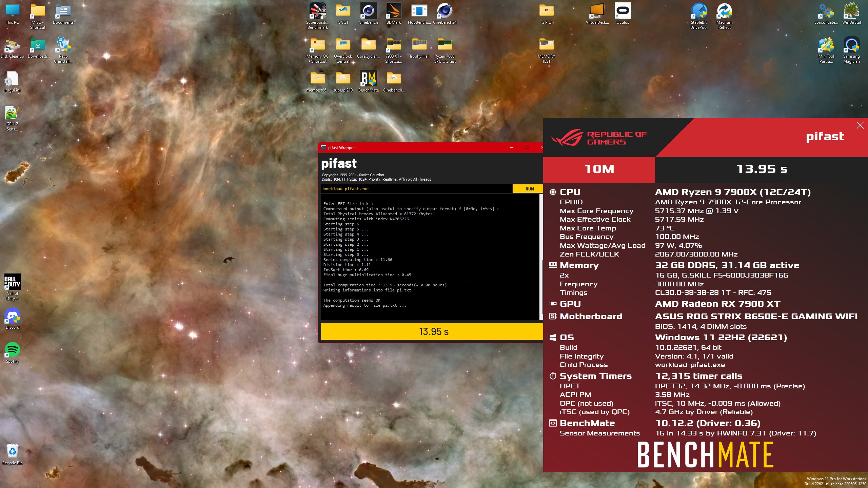Launch Revo Uninstaller shortcut
Image resolution: width=868 pixels, height=488 pixels.
coord(63,50)
